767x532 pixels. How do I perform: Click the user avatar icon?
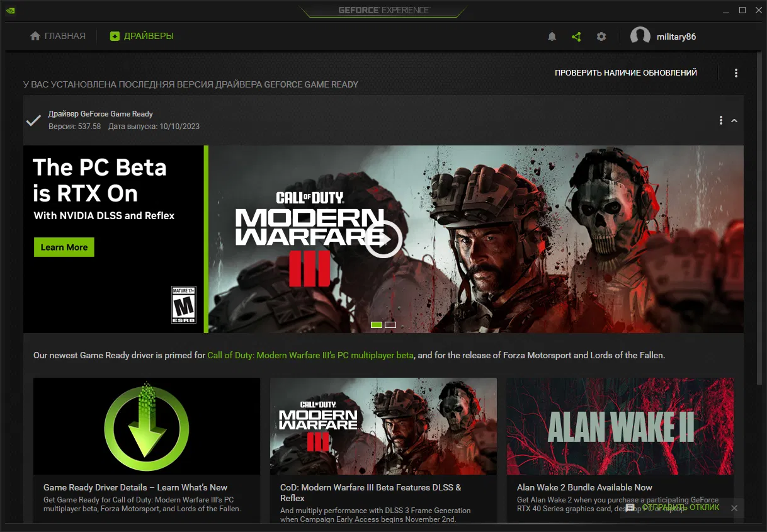(640, 37)
